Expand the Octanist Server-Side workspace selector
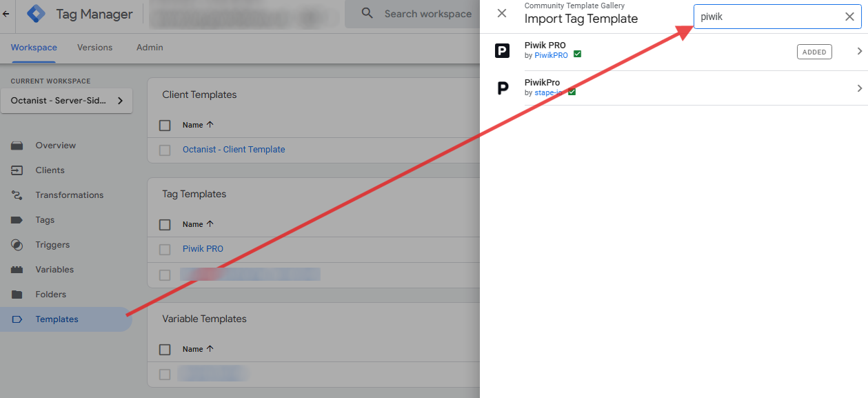The image size is (868, 398). (66, 100)
